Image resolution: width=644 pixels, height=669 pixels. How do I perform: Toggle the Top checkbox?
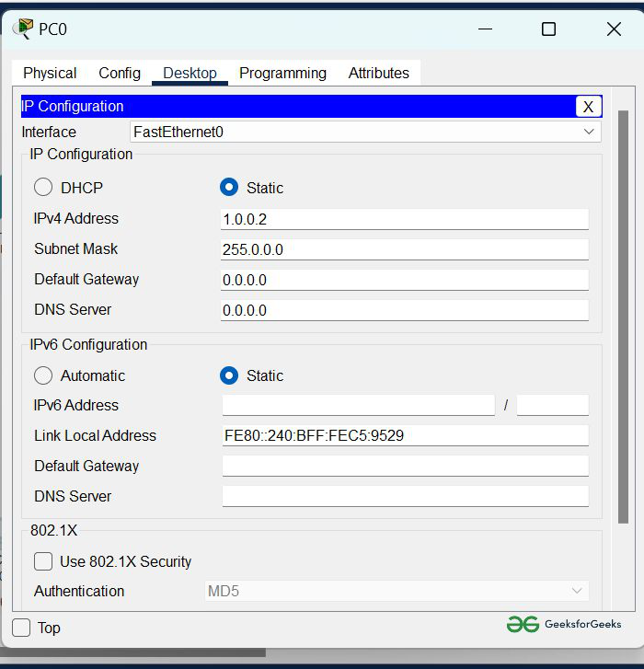[21, 628]
